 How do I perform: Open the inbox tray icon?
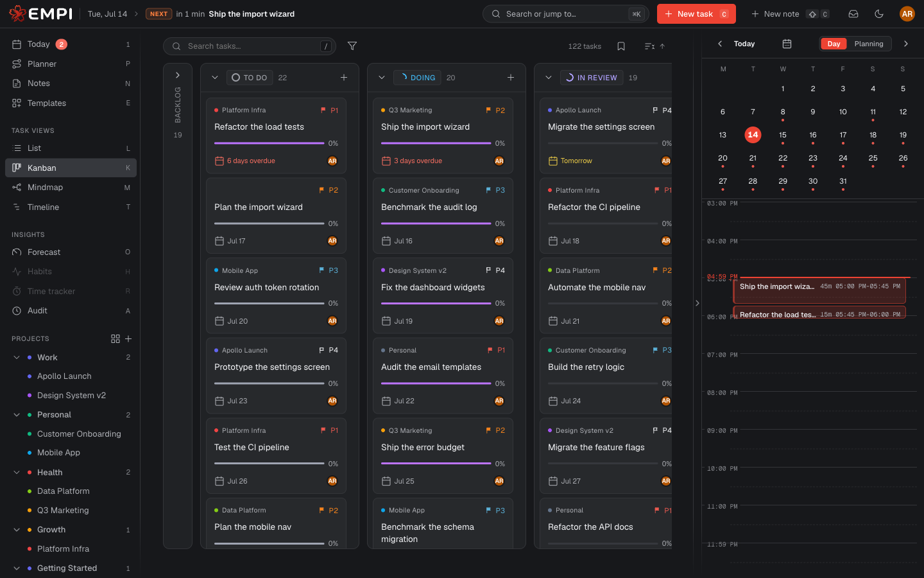click(853, 13)
